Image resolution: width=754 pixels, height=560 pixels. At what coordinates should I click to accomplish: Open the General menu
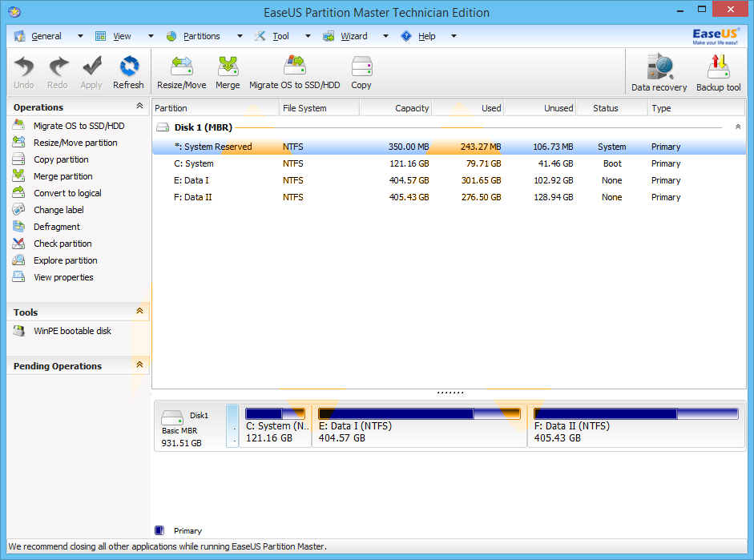point(46,36)
